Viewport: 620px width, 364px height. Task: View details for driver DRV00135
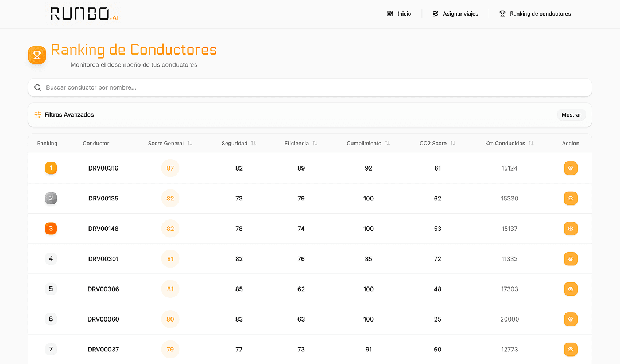tap(570, 198)
